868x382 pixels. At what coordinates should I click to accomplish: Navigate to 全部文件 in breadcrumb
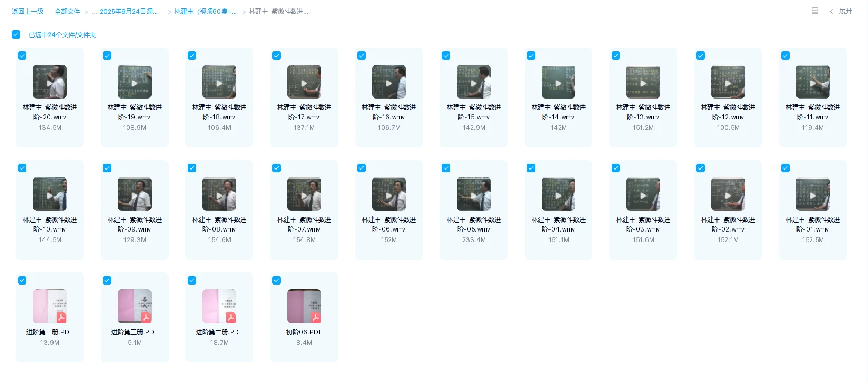67,11
